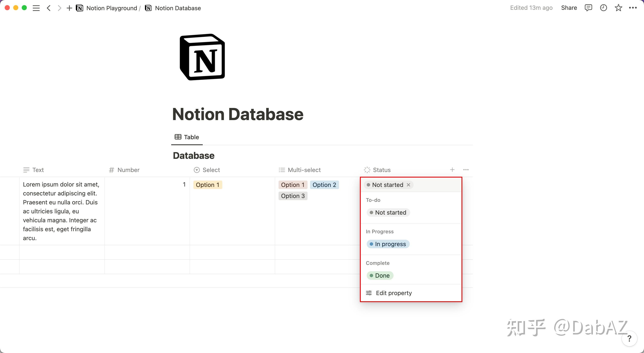This screenshot has width=644, height=353.
Task: Remove the Not started tag with the X
Action: [x=408, y=185]
